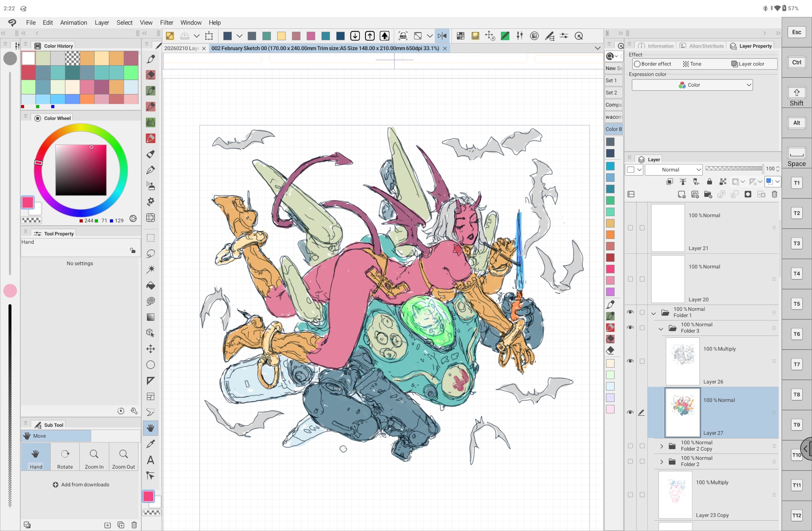The height and width of the screenshot is (531, 812).
Task: Click Add from downloads
Action: (x=81, y=484)
